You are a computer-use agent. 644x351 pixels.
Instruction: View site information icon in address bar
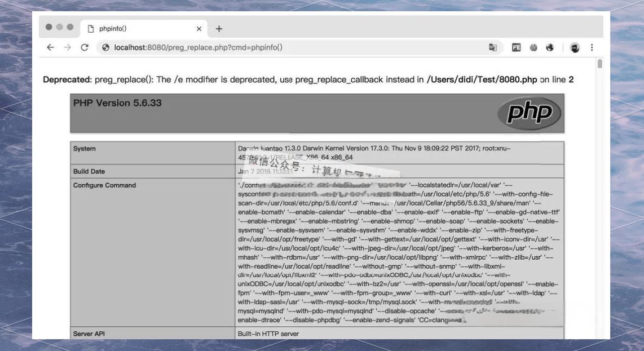(x=105, y=48)
